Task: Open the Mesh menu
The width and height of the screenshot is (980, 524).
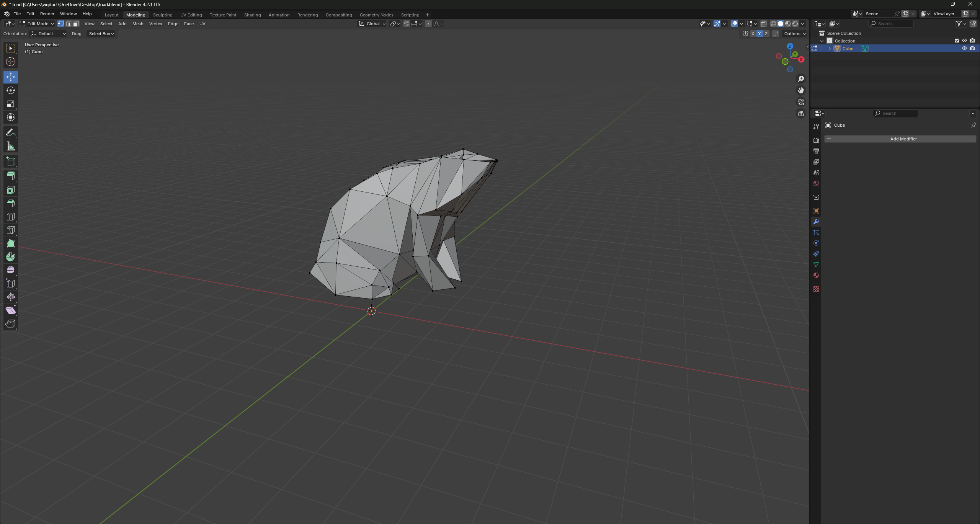Action: pos(138,24)
